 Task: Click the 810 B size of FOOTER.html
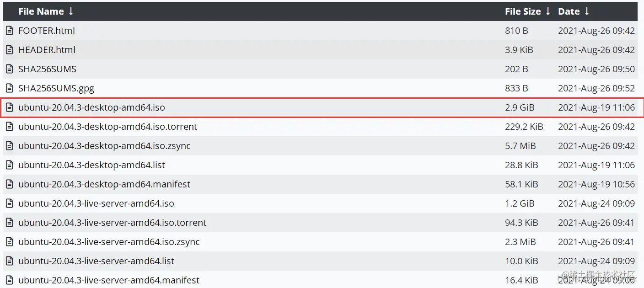[517, 31]
